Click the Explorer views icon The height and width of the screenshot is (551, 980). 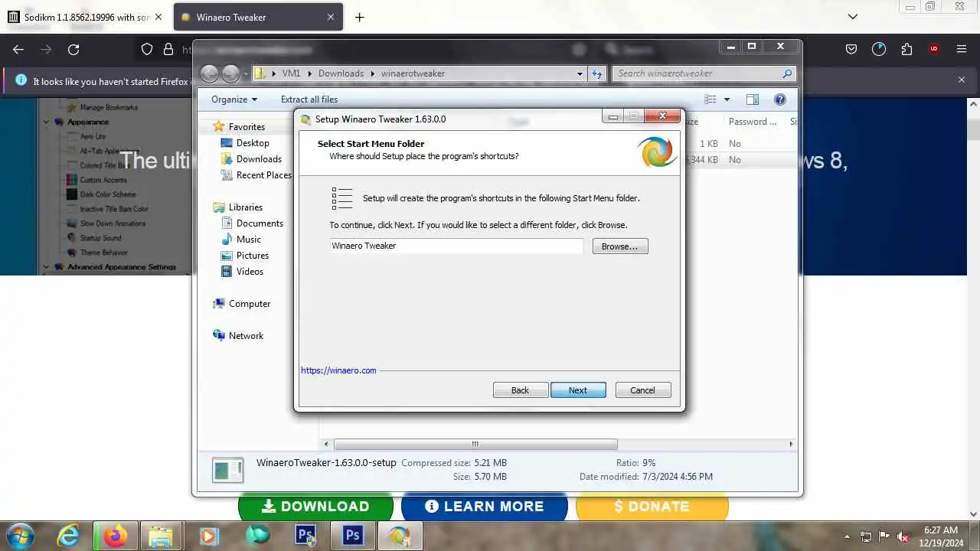click(x=710, y=99)
